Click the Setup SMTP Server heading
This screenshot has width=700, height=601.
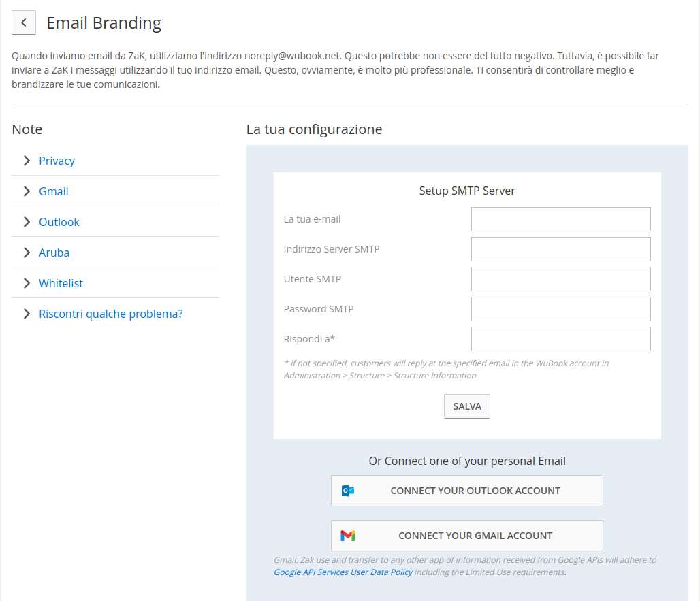coord(467,191)
